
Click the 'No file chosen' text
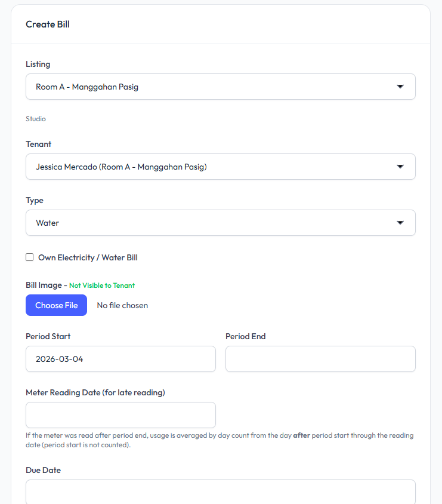coord(122,305)
